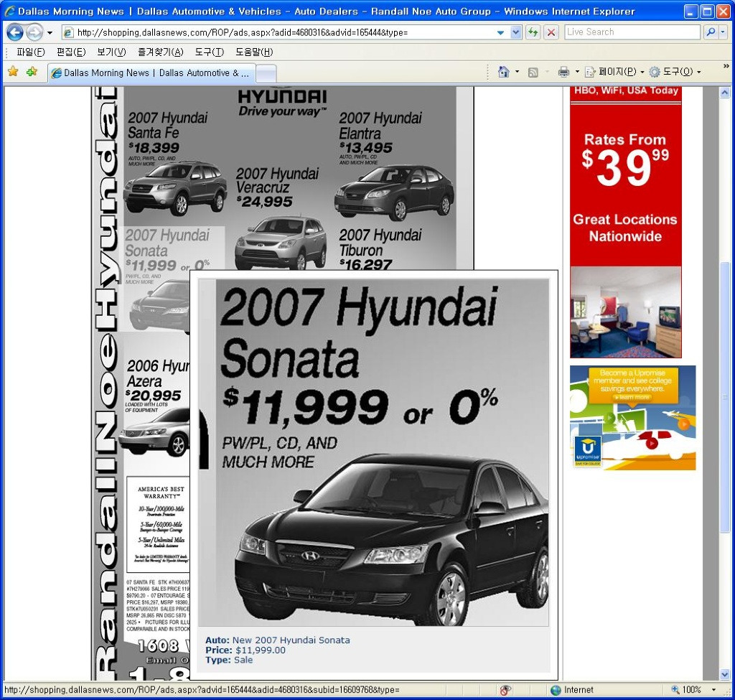Open the 즐겨찾기(A) menu

[x=160, y=52]
